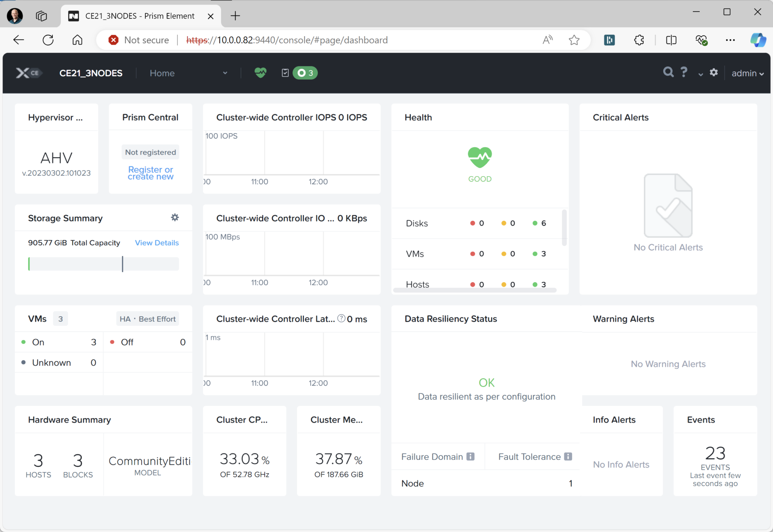Open the settings gear in top navbar
The height and width of the screenshot is (532, 773).
tap(713, 72)
